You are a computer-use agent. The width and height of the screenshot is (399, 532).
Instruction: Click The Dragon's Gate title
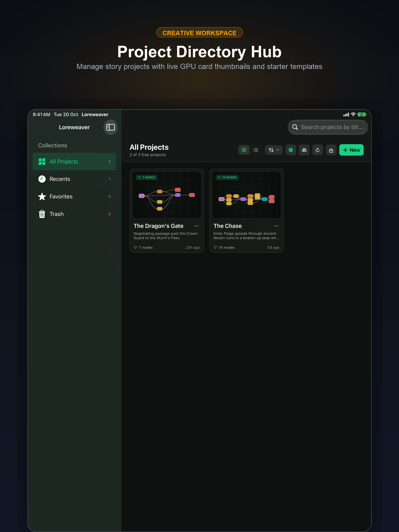click(x=158, y=226)
